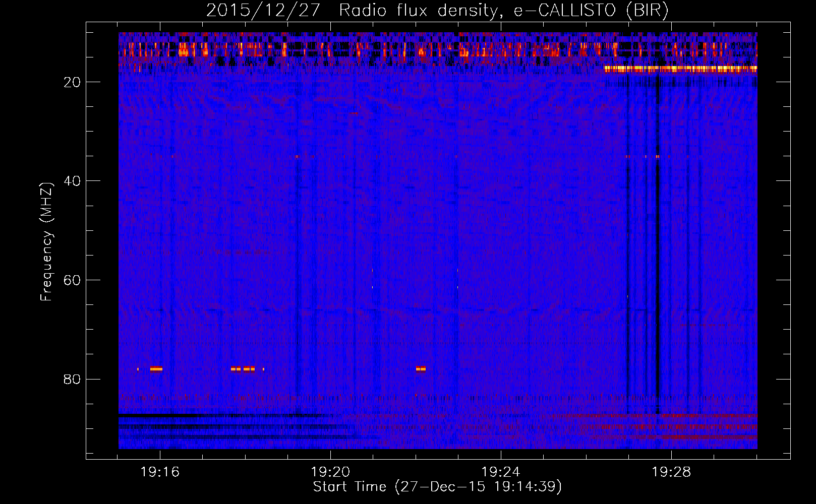
Task: Click the orange burst near 78 MHz at 19:16
Action: [x=156, y=369]
